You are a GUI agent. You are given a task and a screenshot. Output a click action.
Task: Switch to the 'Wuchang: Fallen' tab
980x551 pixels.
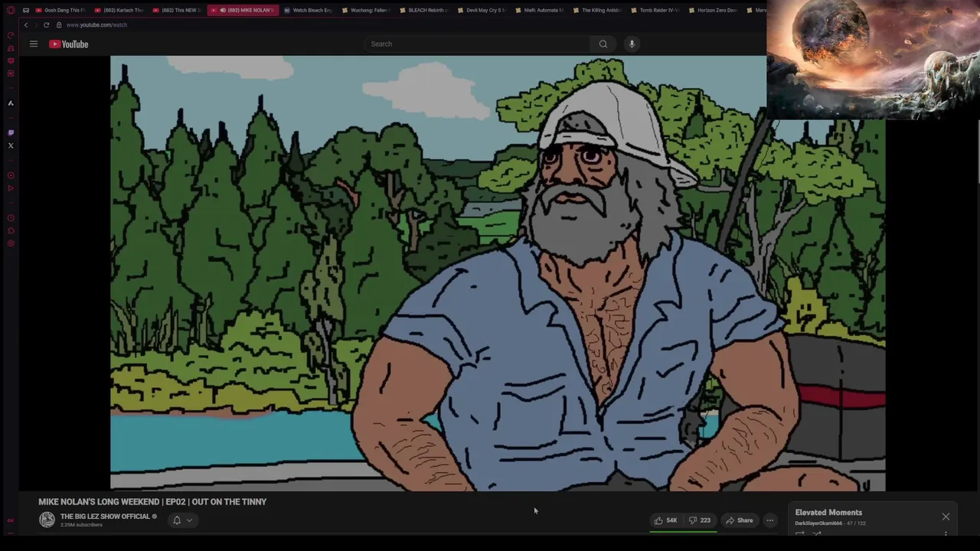click(365, 10)
